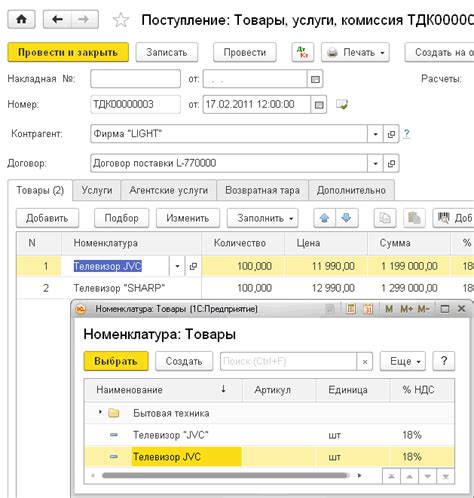The width and height of the screenshot is (474, 498).
Task: Sort by the Наименование column header
Action: click(x=163, y=389)
